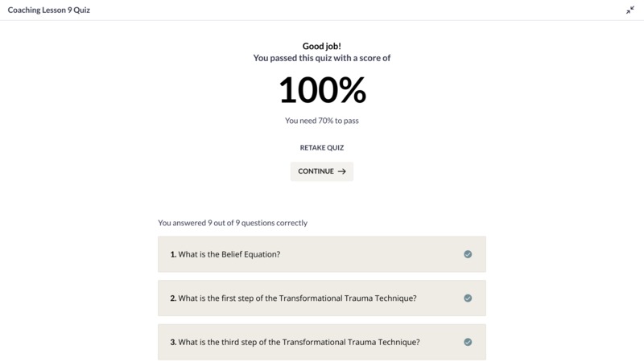Viewport: 644px width, 362px height.
Task: Click the 'You need 70% to pass' text
Action: tap(321, 121)
